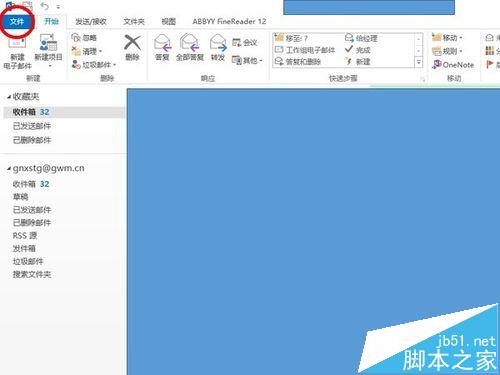Open the RSS 源 folder
500x375 pixels.
point(25,236)
